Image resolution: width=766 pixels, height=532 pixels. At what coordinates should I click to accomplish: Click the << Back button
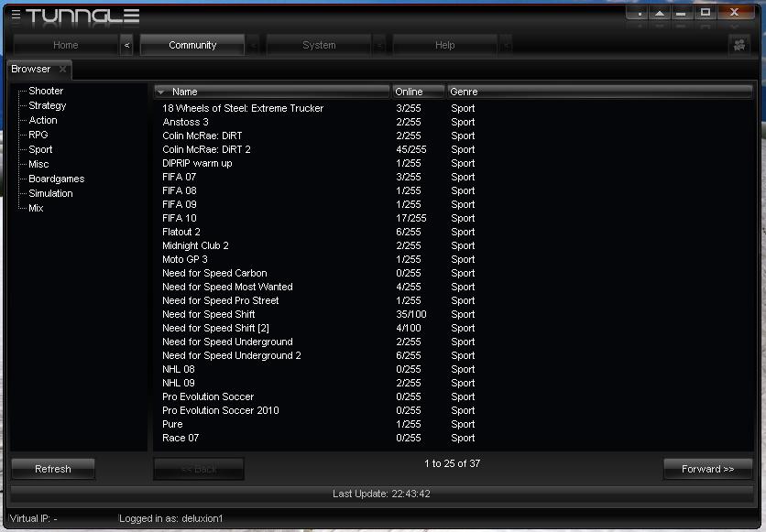[199, 469]
